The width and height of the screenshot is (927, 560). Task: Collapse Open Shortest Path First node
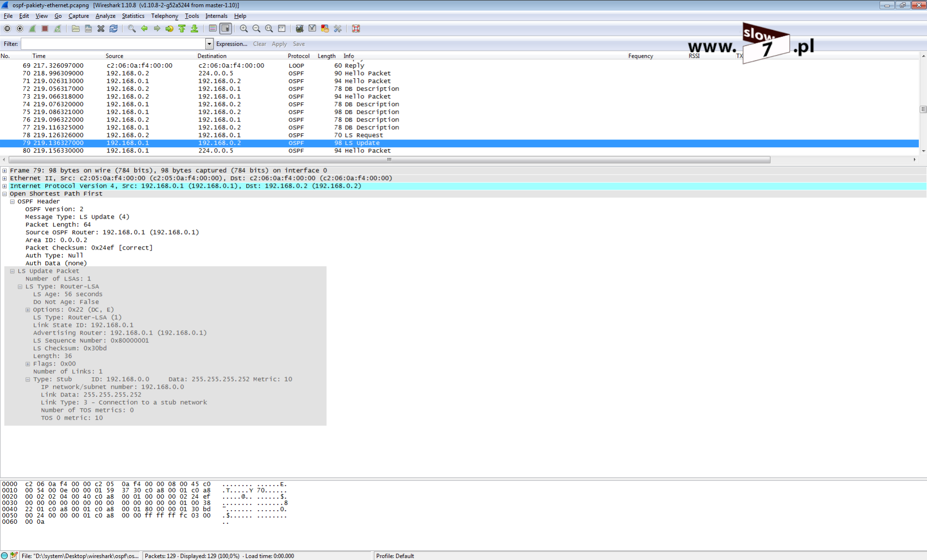(4, 194)
